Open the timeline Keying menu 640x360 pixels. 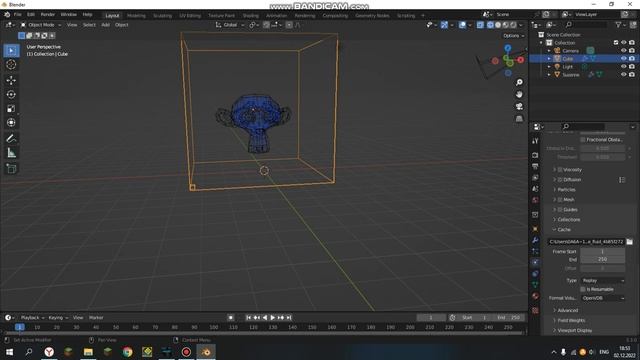point(58,318)
